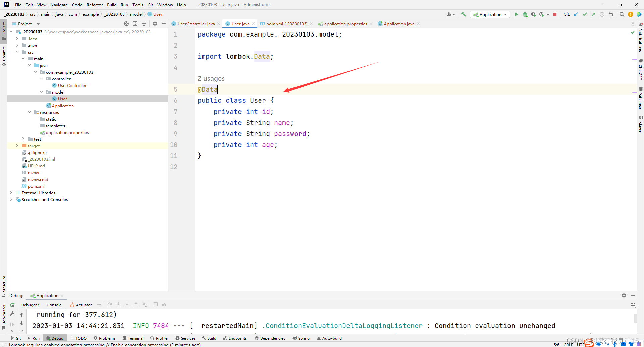Click the Select Opened File target icon
The height and width of the screenshot is (347, 644).
pos(126,24)
